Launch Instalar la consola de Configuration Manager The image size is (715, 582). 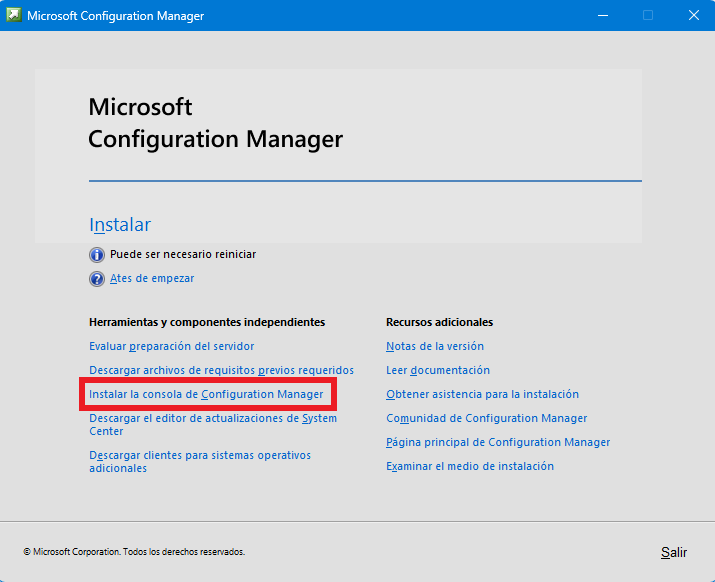[x=206, y=394]
